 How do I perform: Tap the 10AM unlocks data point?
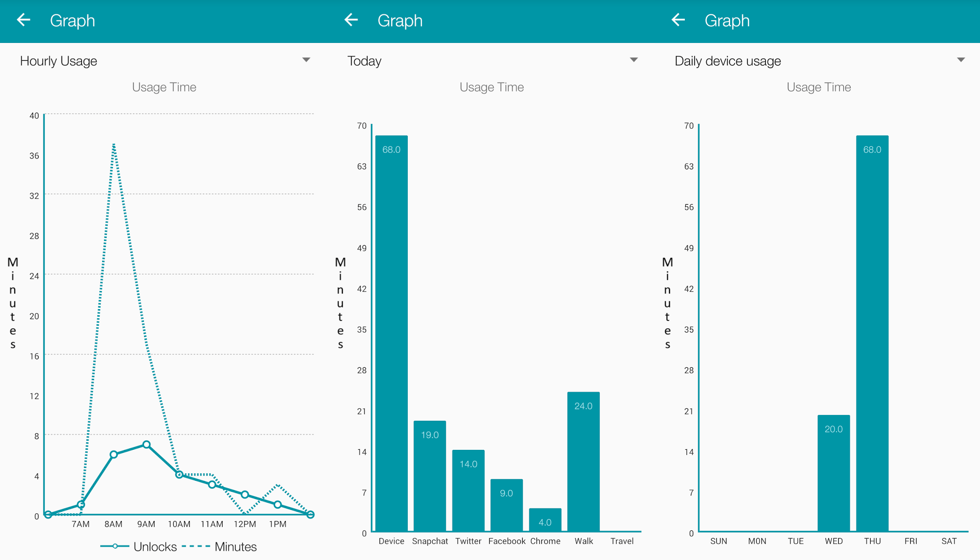[179, 475]
